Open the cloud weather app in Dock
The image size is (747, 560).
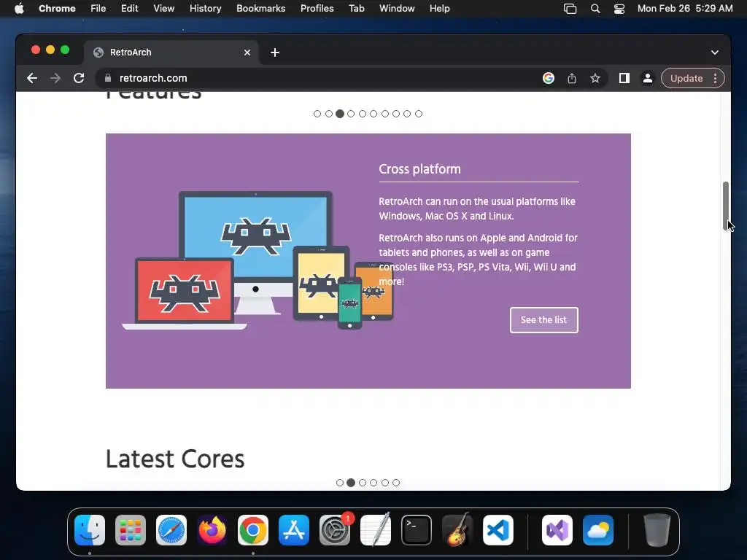(598, 530)
